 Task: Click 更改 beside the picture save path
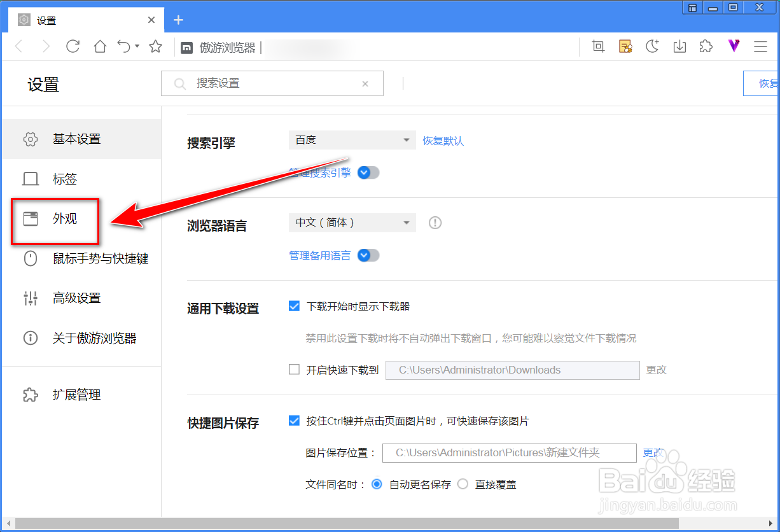tap(653, 452)
